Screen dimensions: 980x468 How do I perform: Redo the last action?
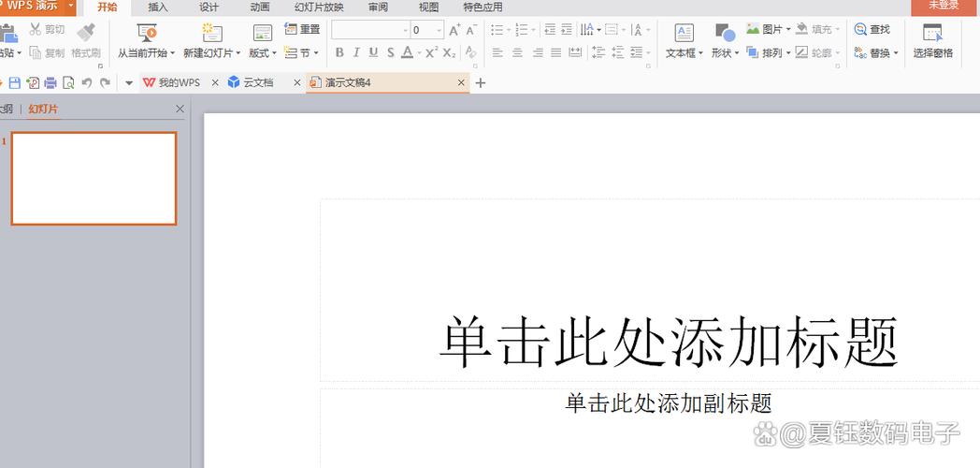(x=105, y=82)
